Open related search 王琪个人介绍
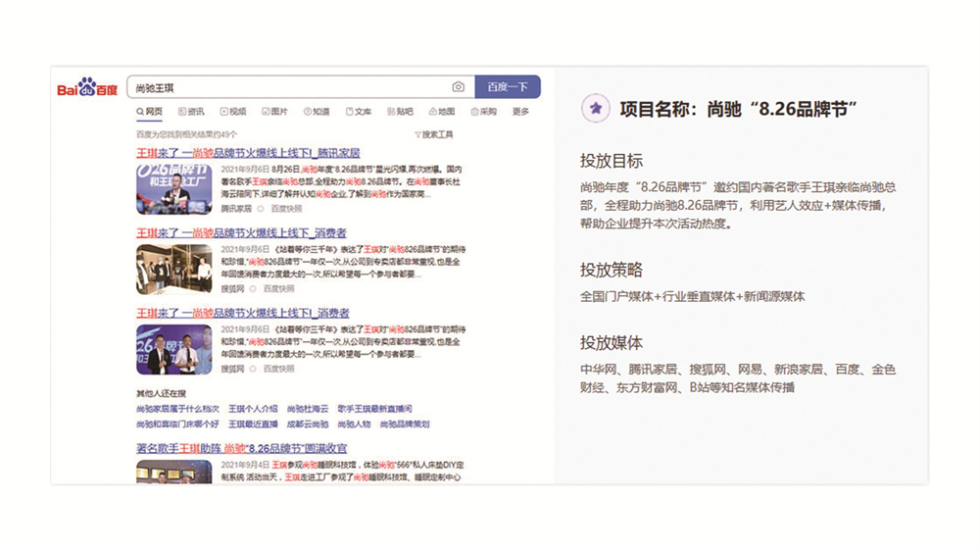 [x=253, y=408]
